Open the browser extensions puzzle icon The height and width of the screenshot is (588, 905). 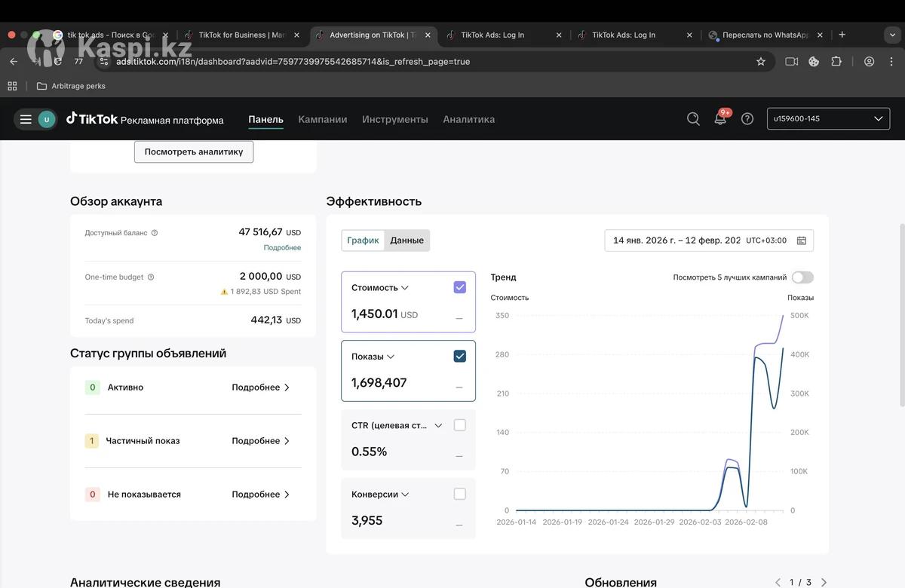coord(836,62)
